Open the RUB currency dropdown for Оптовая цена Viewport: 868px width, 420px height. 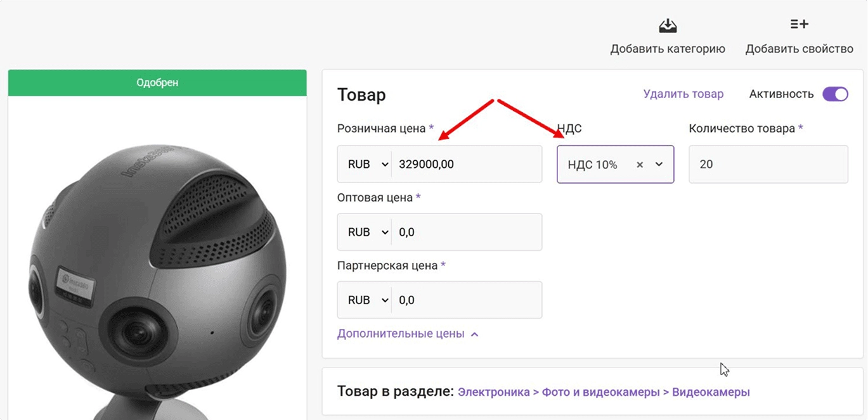coord(365,232)
